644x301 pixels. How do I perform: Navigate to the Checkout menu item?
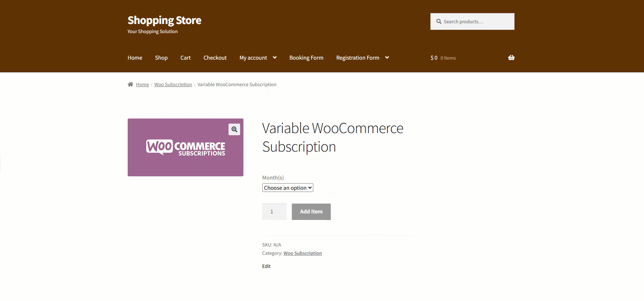pyautogui.click(x=215, y=58)
